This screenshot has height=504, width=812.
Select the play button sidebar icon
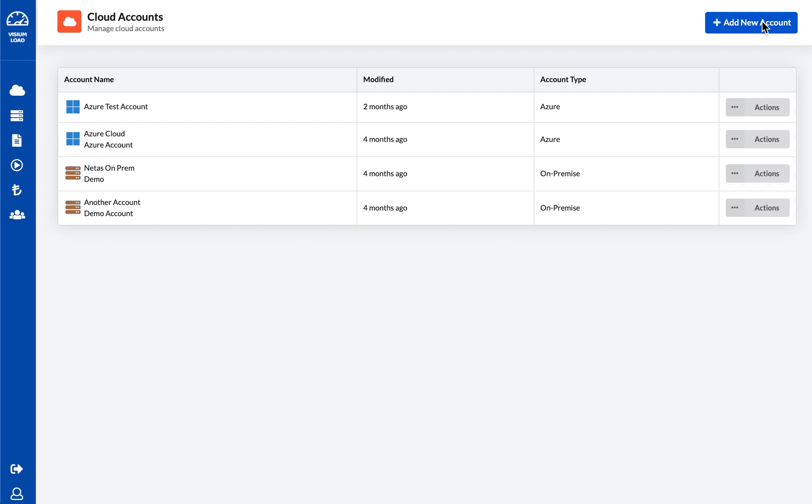(18, 165)
